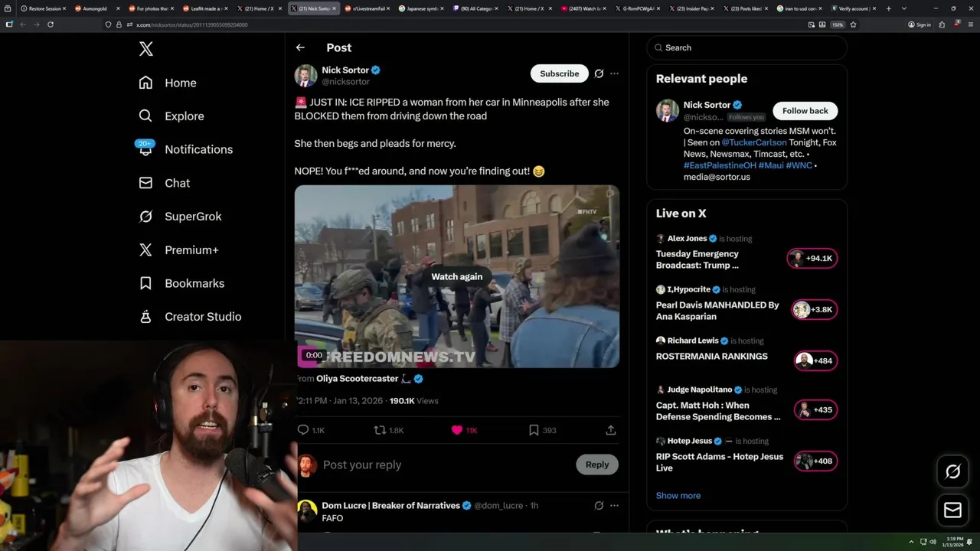980x551 pixels.
Task: Switch to the r/LivestreamFail tab
Action: (369, 8)
